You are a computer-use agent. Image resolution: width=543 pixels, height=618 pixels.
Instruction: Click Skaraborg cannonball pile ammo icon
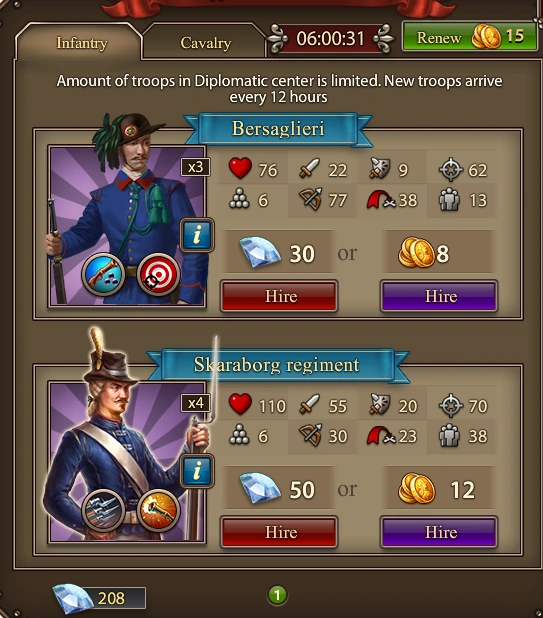(x=239, y=435)
